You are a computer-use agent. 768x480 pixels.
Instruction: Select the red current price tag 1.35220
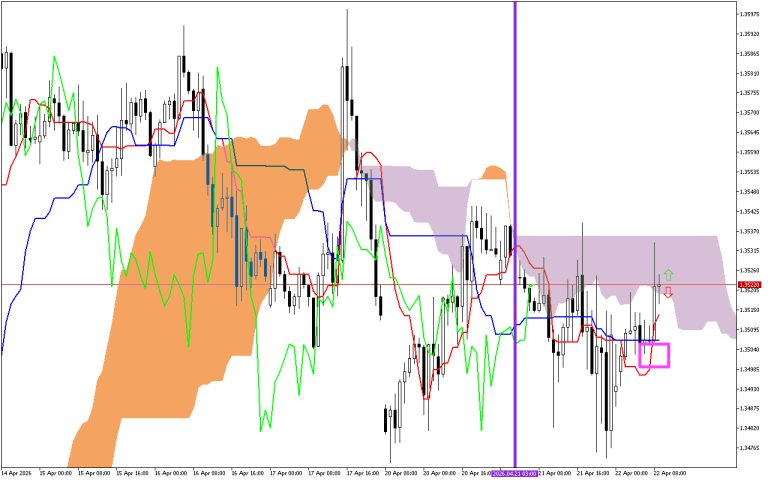tap(749, 285)
